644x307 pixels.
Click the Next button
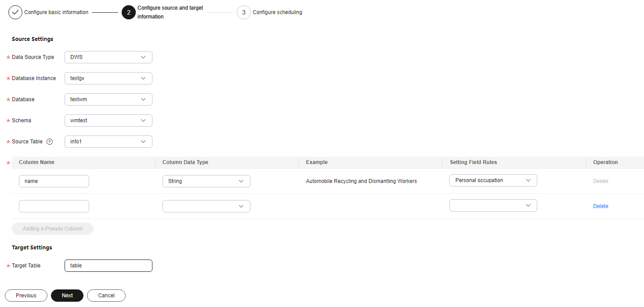[x=67, y=296]
